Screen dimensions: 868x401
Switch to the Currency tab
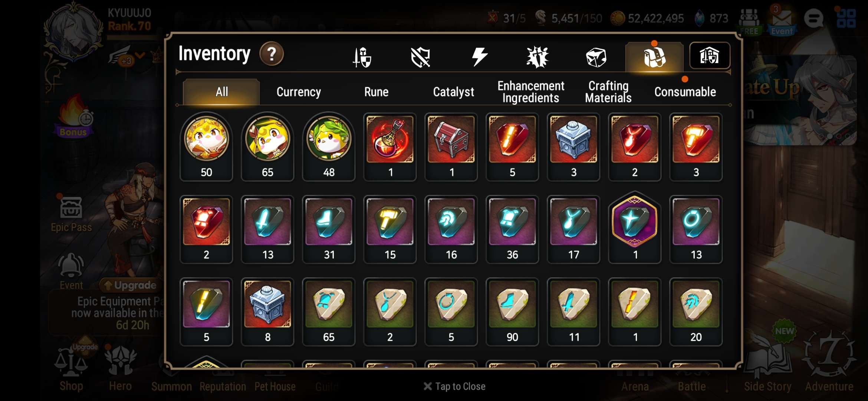pos(299,92)
